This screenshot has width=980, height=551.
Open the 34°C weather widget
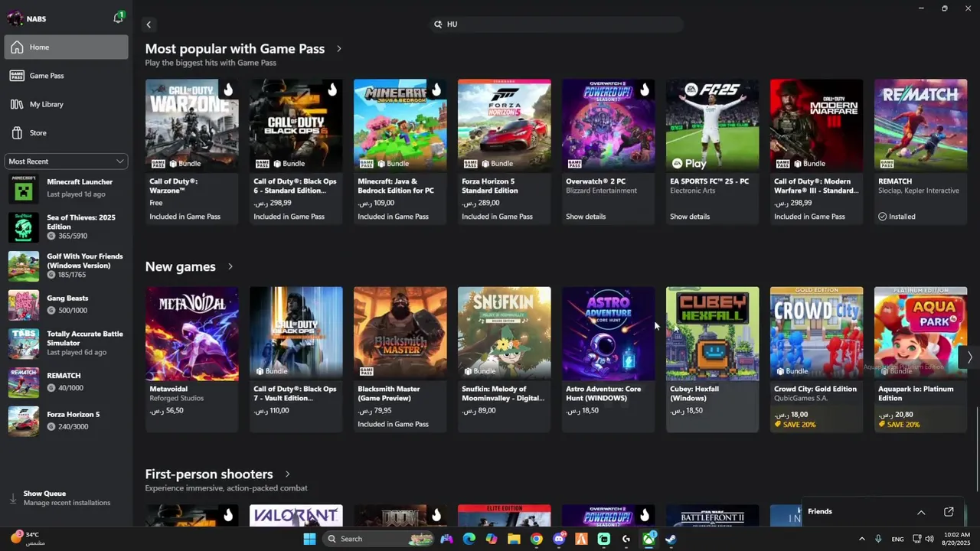(x=28, y=539)
